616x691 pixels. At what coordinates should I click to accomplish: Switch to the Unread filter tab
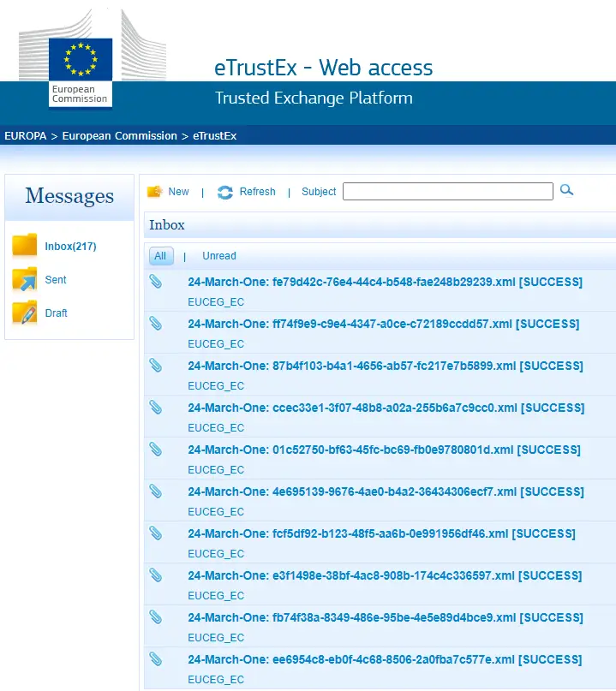click(x=219, y=256)
